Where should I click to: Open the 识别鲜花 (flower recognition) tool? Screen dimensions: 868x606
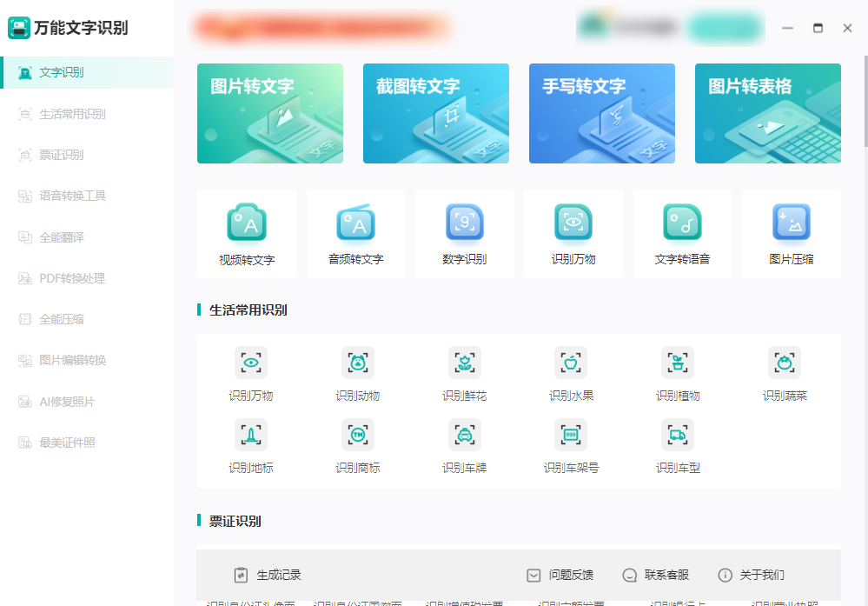click(x=464, y=374)
